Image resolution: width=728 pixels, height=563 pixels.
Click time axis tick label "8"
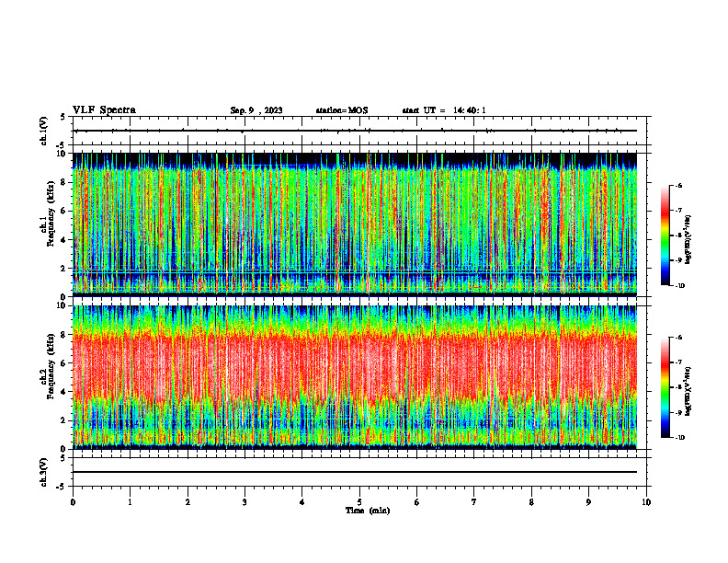pyautogui.click(x=531, y=502)
